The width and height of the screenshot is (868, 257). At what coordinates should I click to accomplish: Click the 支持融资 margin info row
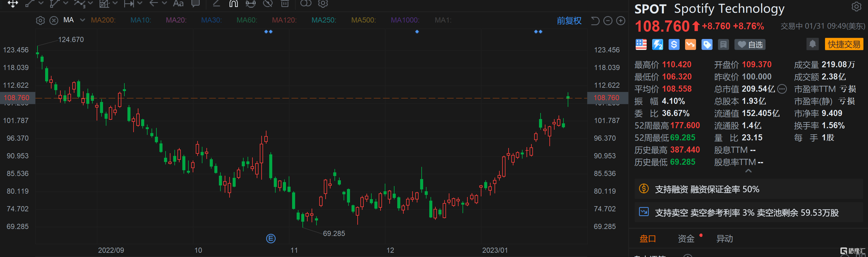point(749,189)
